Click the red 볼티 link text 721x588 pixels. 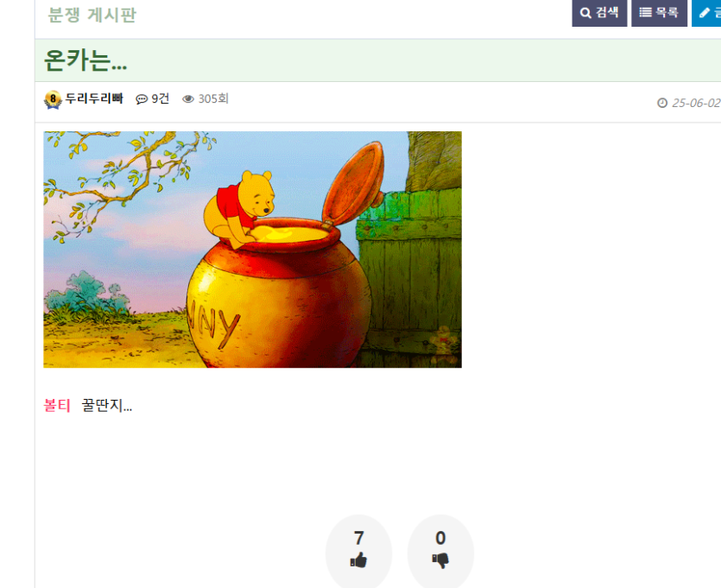pyautogui.click(x=57, y=406)
